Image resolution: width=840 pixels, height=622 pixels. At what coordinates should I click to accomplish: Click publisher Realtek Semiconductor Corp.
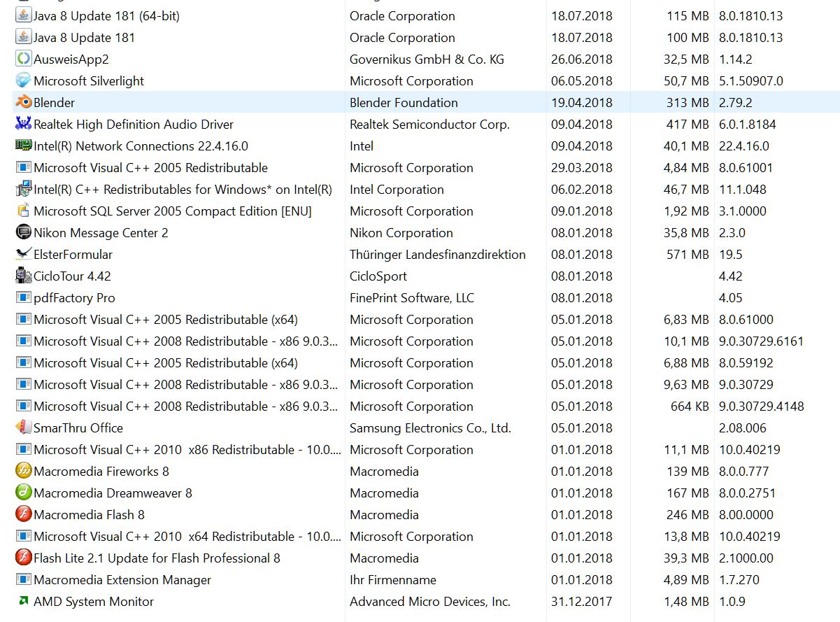tap(429, 124)
